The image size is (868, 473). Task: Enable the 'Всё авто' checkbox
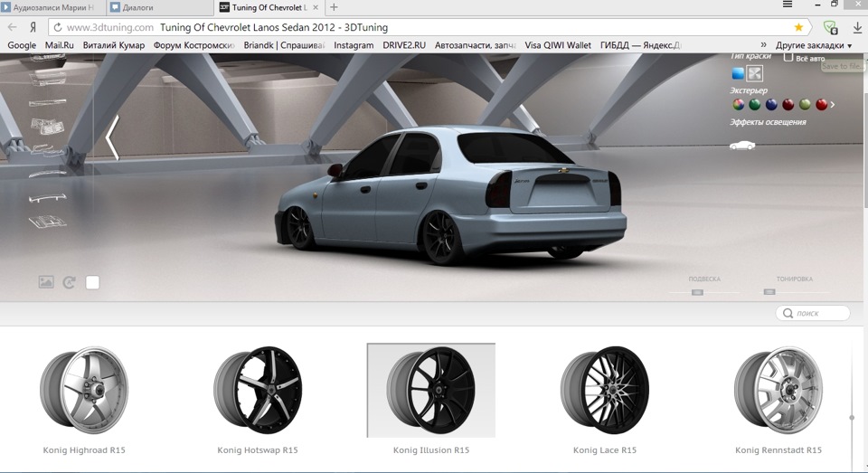pyautogui.click(x=788, y=57)
